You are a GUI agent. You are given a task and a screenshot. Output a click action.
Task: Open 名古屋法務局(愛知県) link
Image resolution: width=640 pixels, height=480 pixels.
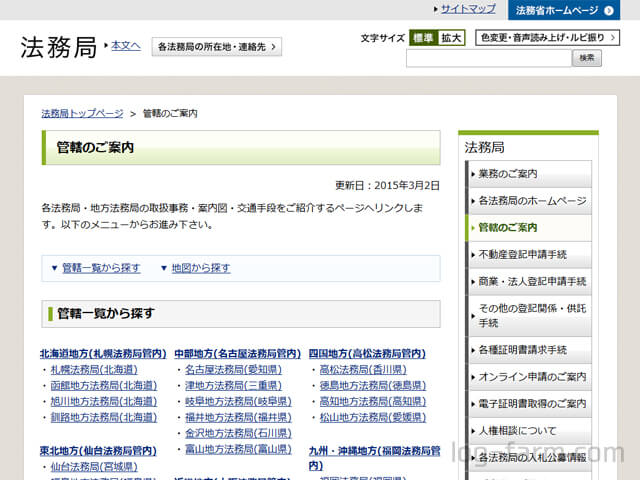pos(233,370)
